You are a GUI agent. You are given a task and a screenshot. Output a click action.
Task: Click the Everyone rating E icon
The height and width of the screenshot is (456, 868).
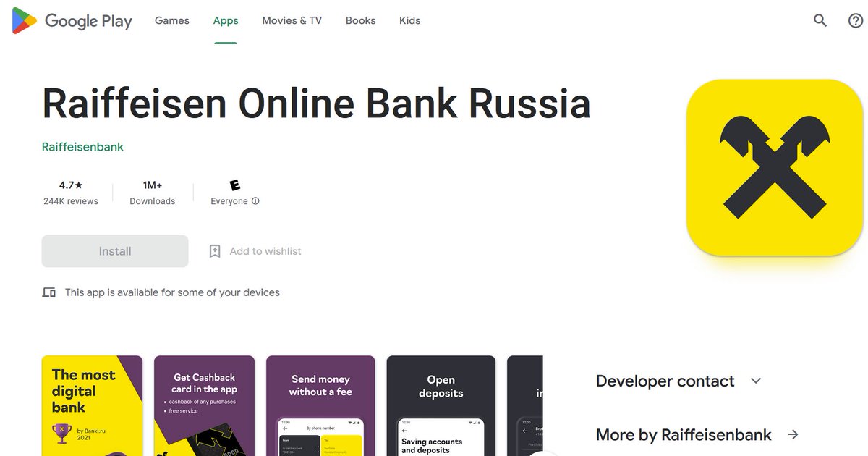click(234, 185)
